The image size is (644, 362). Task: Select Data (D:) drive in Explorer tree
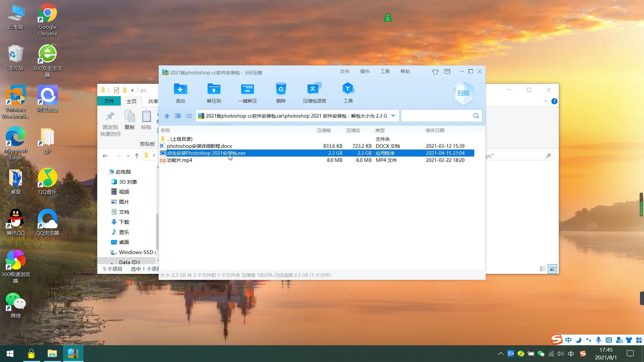point(127,261)
